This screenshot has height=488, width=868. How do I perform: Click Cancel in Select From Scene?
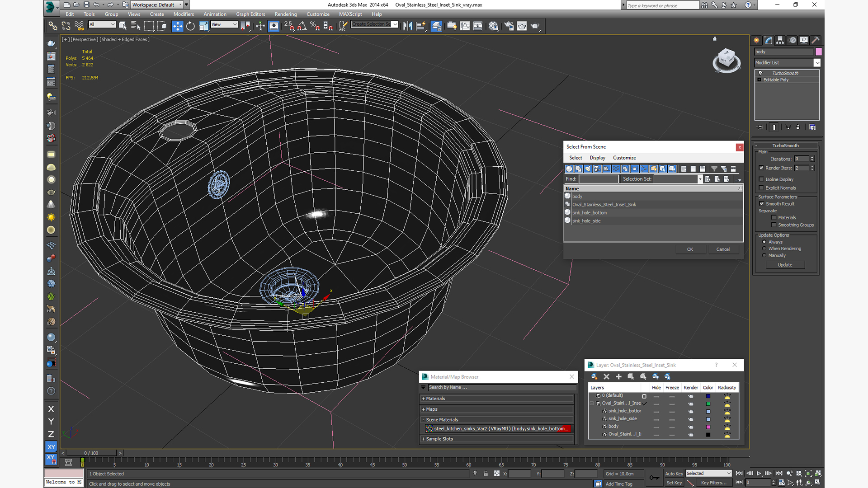pyautogui.click(x=723, y=249)
